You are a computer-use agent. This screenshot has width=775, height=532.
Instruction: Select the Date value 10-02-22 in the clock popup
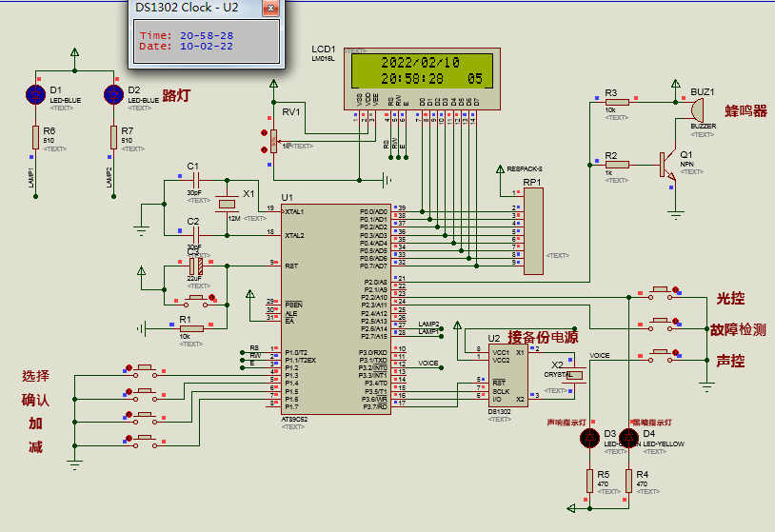pyautogui.click(x=206, y=46)
